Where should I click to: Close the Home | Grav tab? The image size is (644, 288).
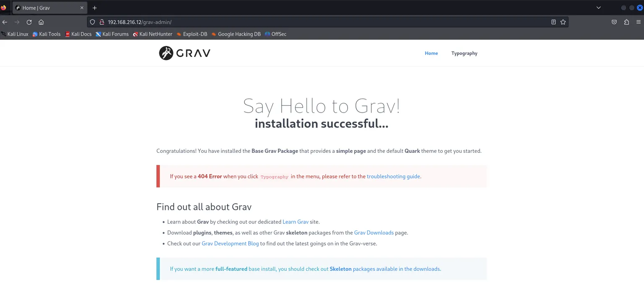click(x=82, y=8)
